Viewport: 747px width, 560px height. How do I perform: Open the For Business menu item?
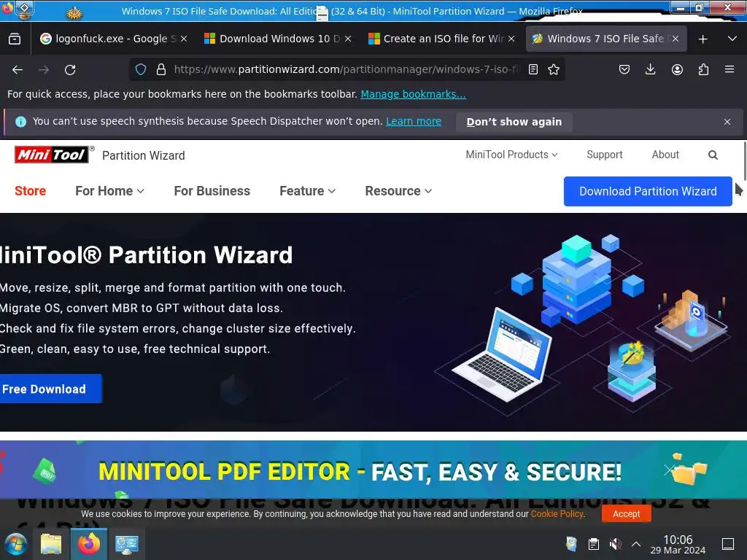(x=212, y=191)
